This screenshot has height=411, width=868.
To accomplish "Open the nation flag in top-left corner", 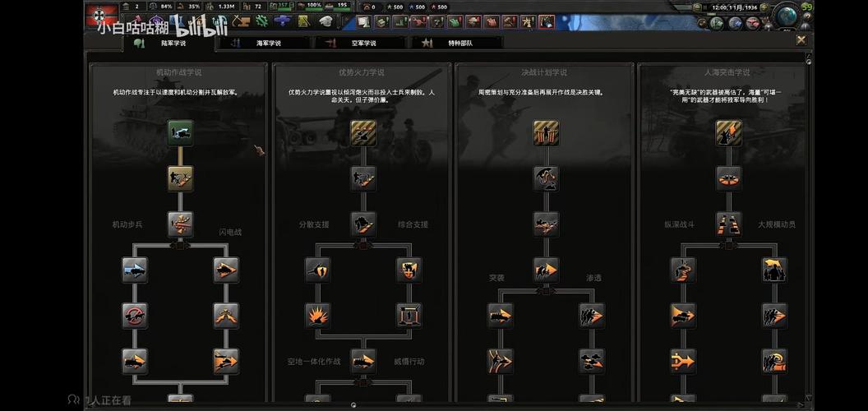I will pyautogui.click(x=100, y=15).
